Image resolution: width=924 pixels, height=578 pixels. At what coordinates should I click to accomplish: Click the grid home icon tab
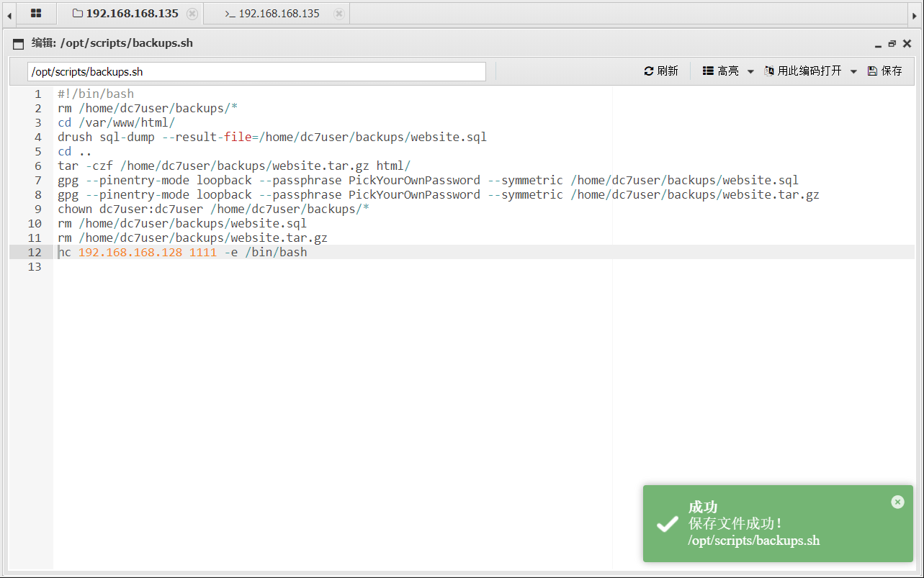coord(36,14)
